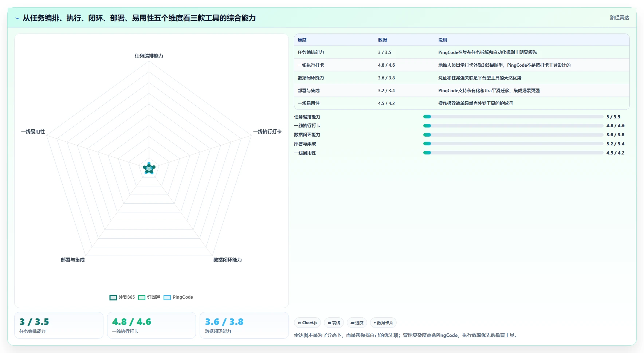Click the 表格 tag
The width and height of the screenshot is (644, 353).
pos(334,323)
